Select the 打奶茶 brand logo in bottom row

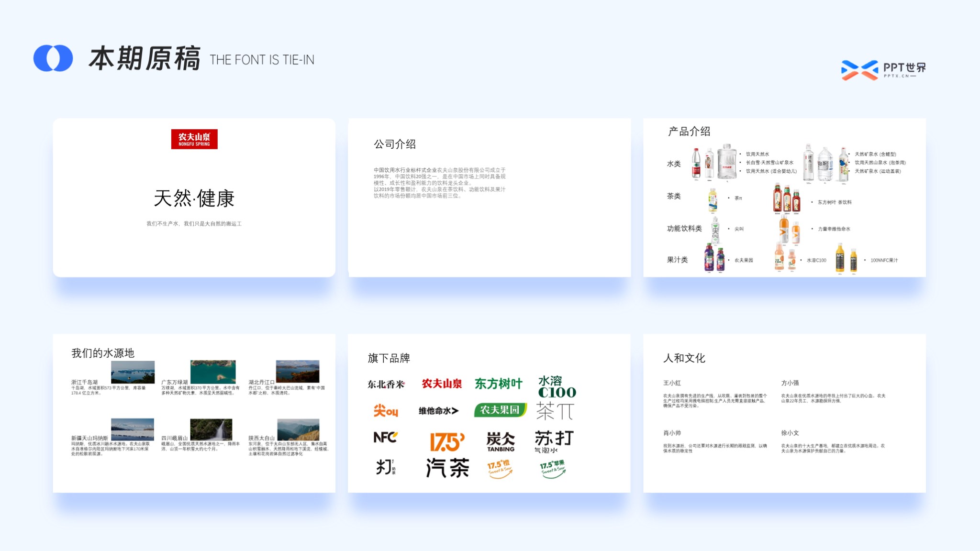[386, 467]
